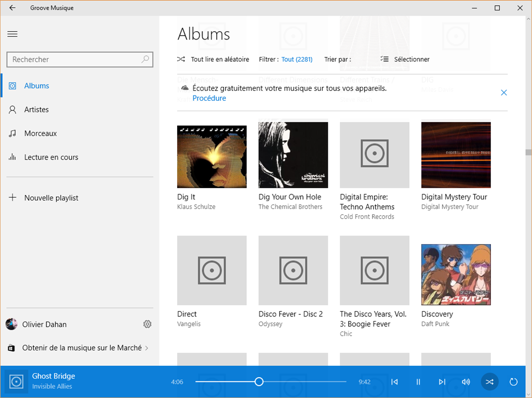
Task: Click the search magnifier icon
Action: 146,59
